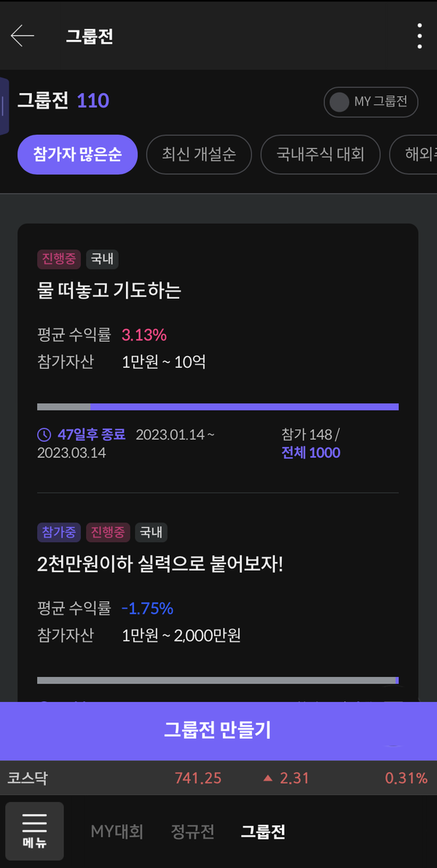Screen dimensions: 437x868
Task: Switch to the 정규전 tab
Action: point(192,832)
